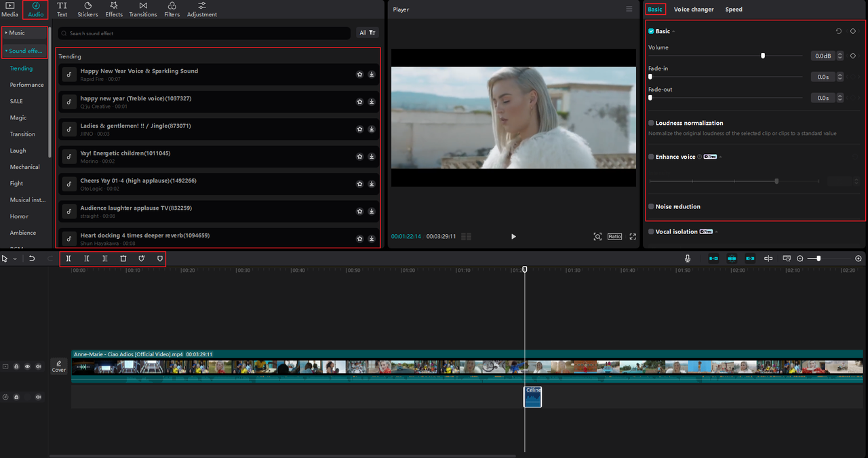Enable Loudness normalization checkbox
The image size is (868, 458).
[651, 123]
